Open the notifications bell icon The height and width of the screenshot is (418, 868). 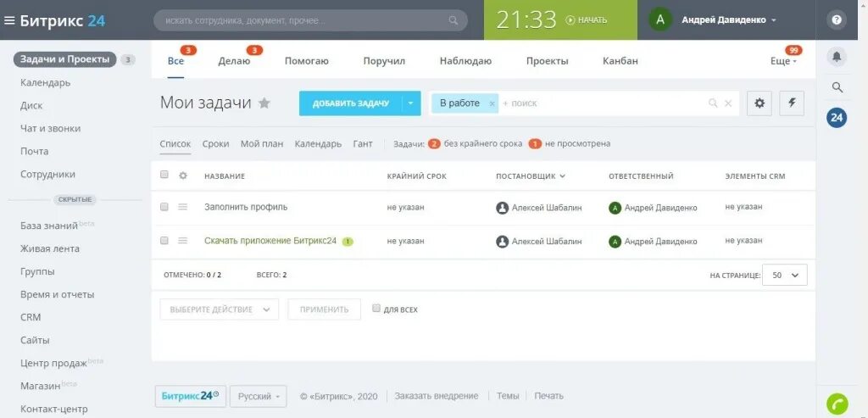837,57
